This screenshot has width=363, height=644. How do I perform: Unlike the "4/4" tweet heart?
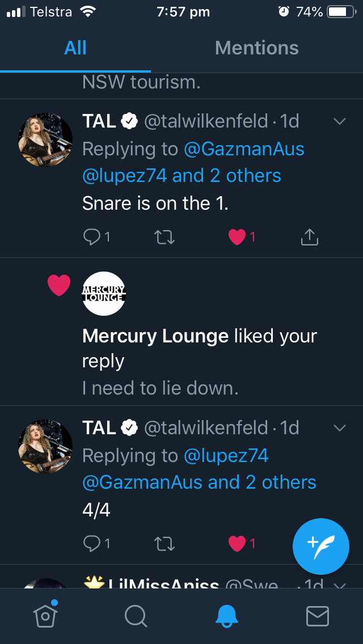click(242, 544)
